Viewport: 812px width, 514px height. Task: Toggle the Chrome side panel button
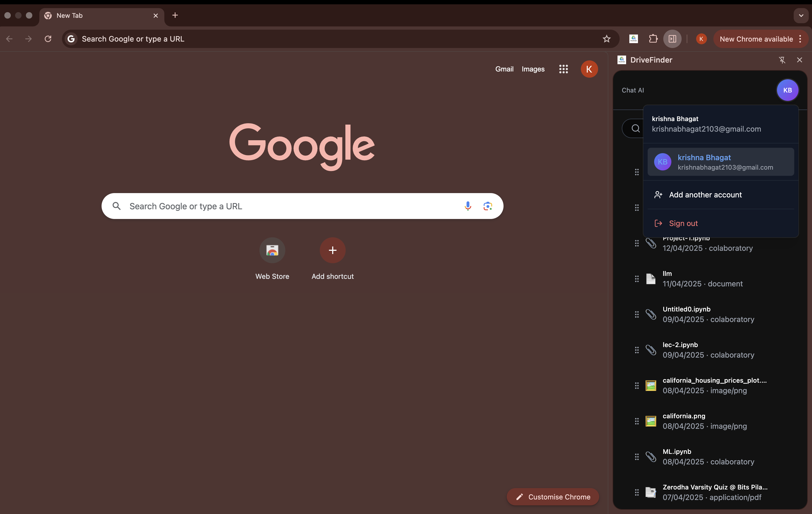tap(672, 39)
